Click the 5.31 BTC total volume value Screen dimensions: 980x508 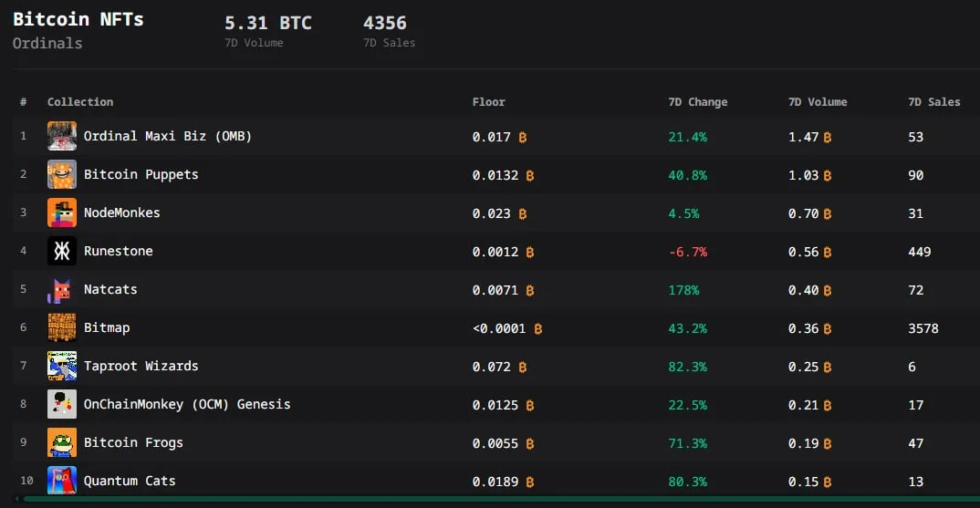(x=268, y=23)
